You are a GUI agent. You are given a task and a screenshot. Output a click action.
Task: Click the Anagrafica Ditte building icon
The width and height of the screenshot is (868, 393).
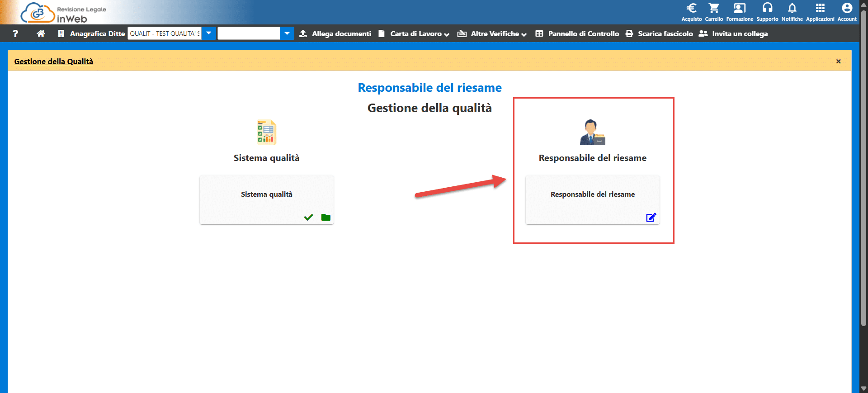tap(61, 33)
